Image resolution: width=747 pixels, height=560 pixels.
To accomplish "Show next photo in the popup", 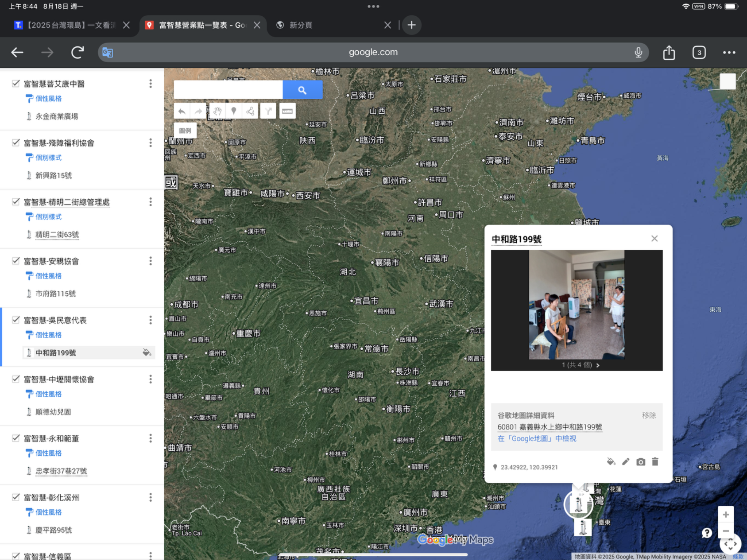I will tap(598, 365).
